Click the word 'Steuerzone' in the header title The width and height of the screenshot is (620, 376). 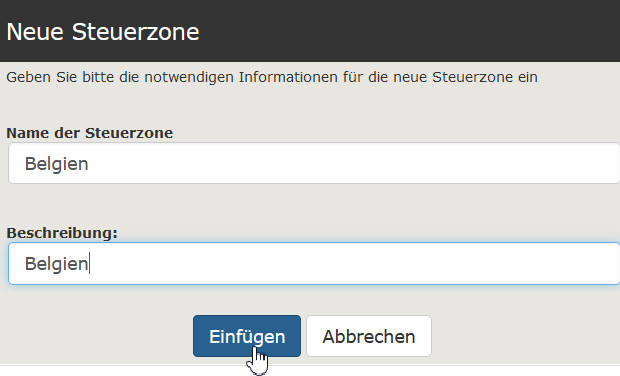[x=136, y=32]
